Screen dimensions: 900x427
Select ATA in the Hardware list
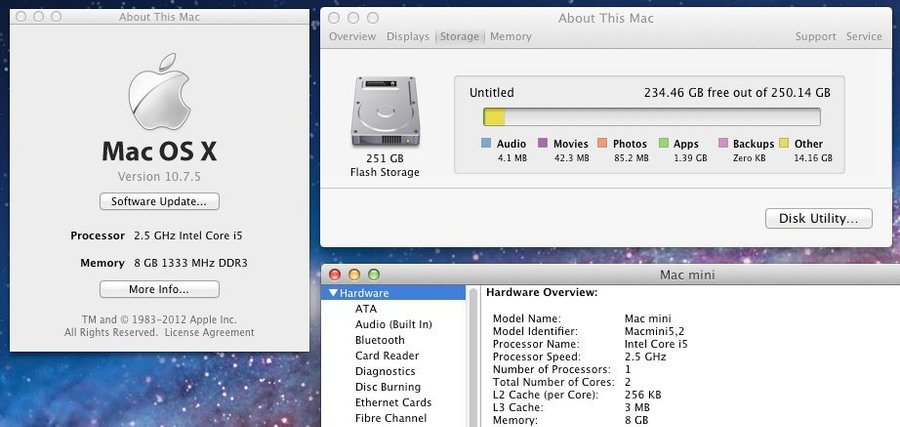coord(366,309)
